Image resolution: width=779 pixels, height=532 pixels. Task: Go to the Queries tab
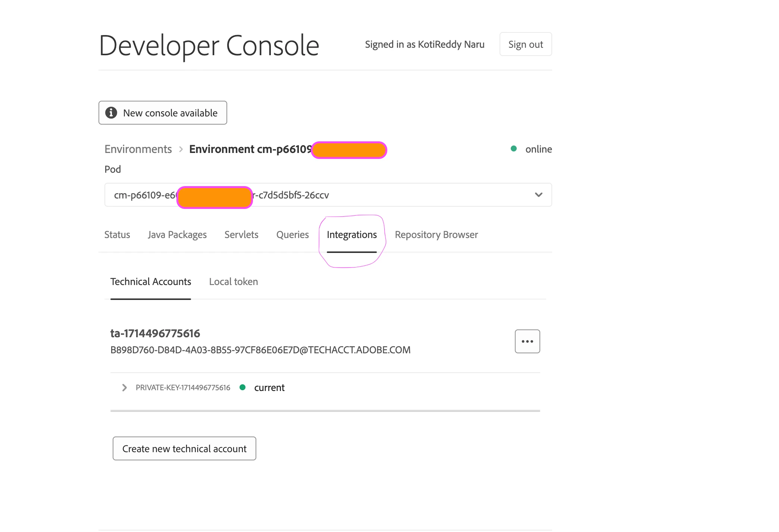tap(292, 235)
